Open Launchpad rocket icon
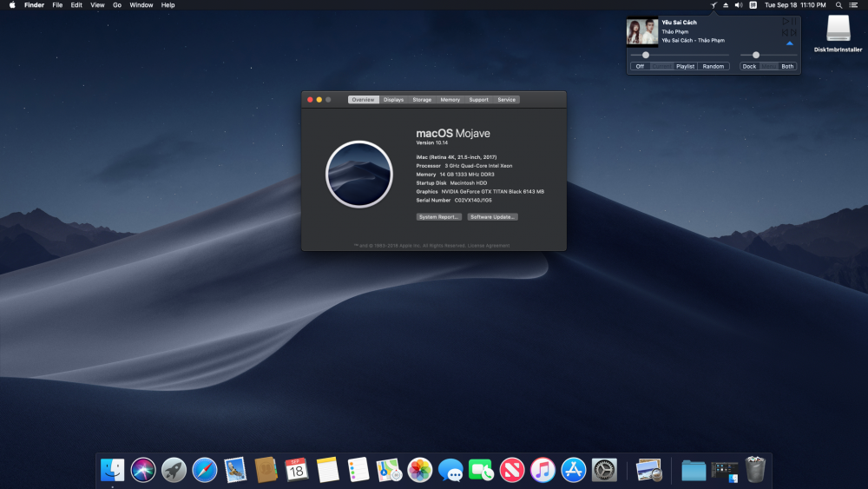Screen dimensions: 868x489 (174, 471)
